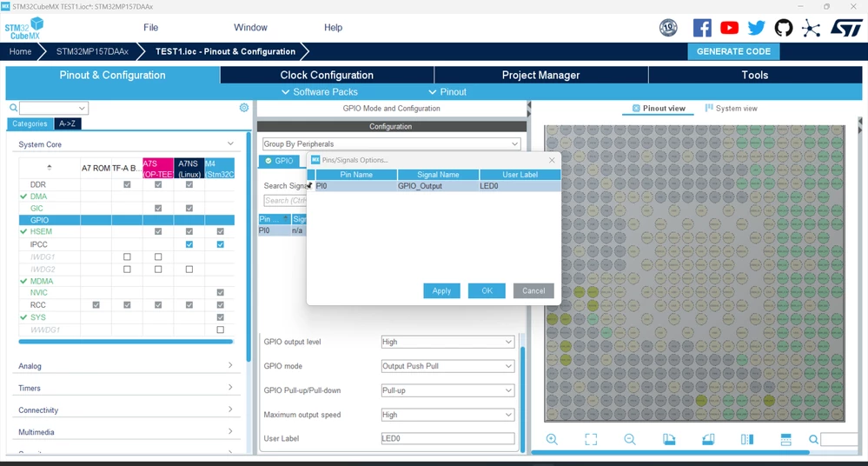This screenshot has width=868, height=466.
Task: Click vertical scrollbar of GPIO settings
Action: [x=522, y=399]
